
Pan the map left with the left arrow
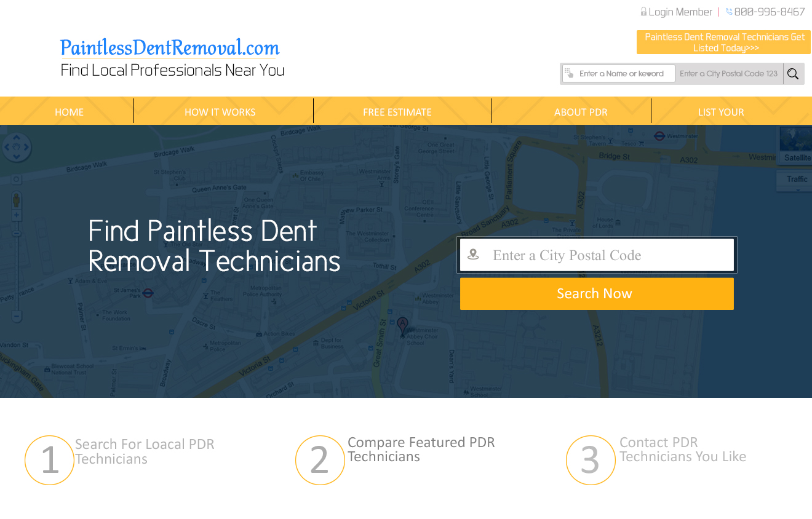tap(7, 148)
